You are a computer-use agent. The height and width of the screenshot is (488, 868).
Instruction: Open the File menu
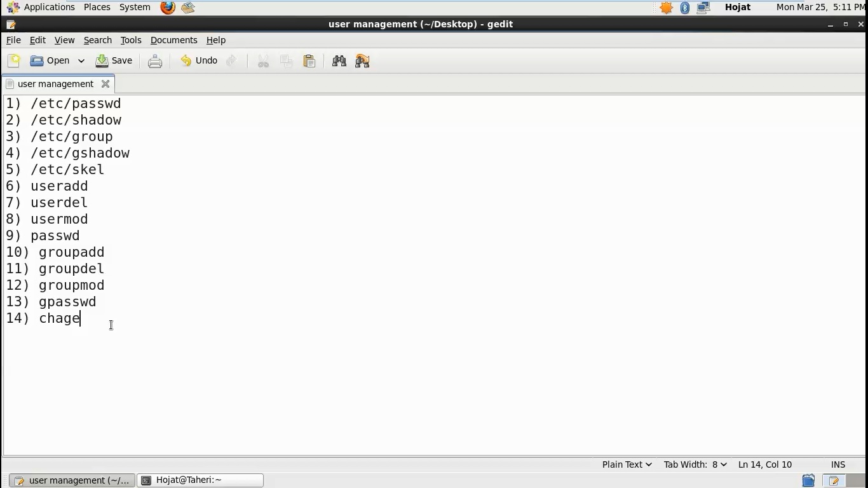coord(13,40)
